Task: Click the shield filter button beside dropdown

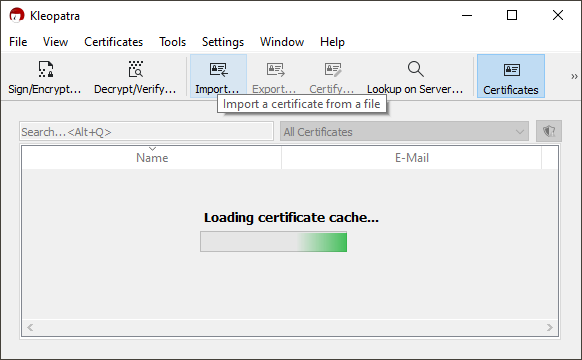Action: pos(549,131)
